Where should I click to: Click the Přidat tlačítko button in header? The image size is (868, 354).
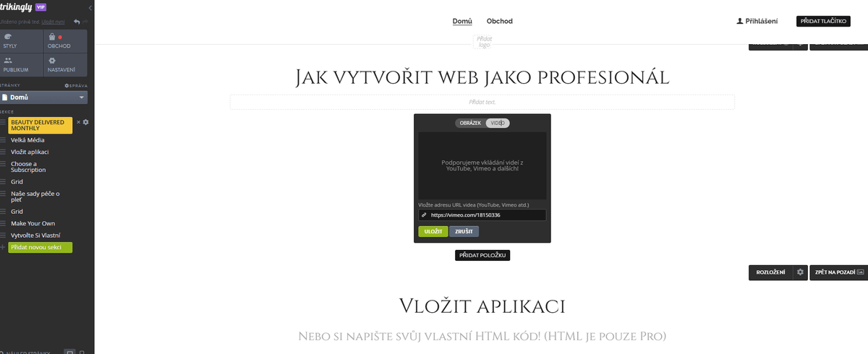tap(823, 22)
